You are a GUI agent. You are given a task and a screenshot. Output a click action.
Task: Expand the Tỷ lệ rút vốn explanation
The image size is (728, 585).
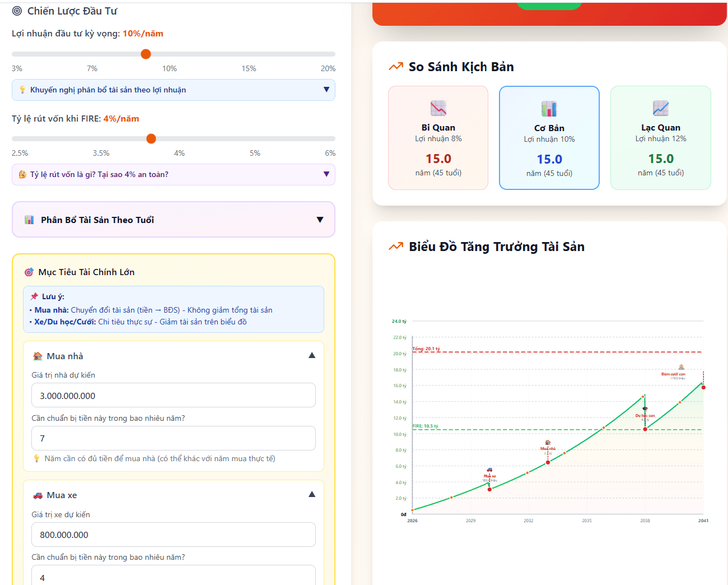click(x=326, y=174)
